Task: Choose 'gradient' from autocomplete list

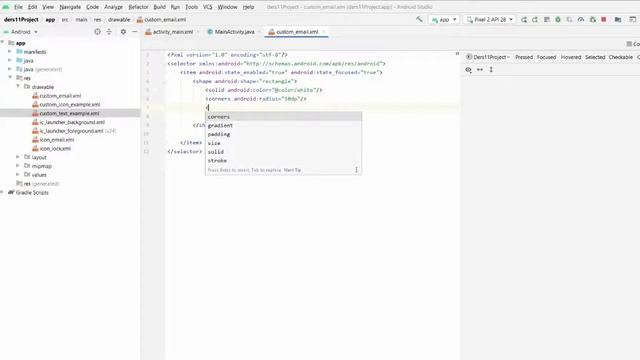Action: click(x=283, y=125)
